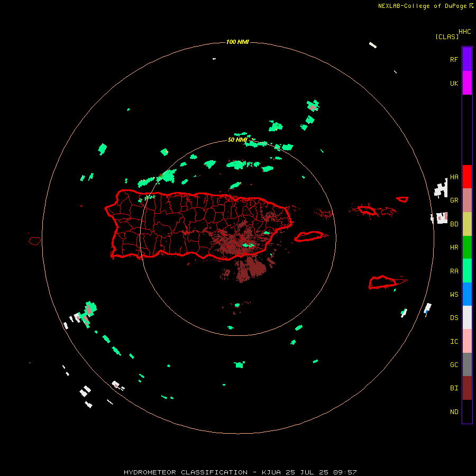Click the brown BI legend swatch
This screenshot has height=476, width=476.
pos(467,388)
